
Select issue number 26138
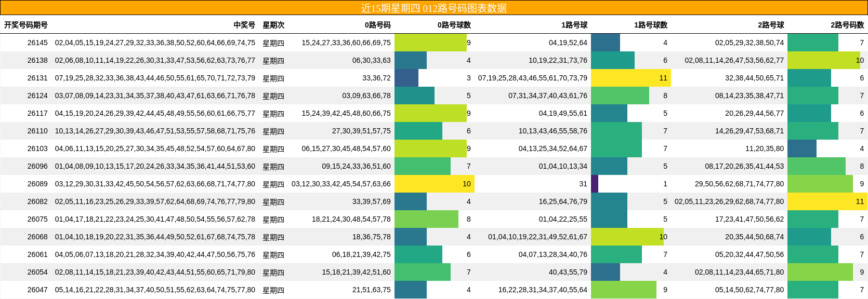click(37, 60)
